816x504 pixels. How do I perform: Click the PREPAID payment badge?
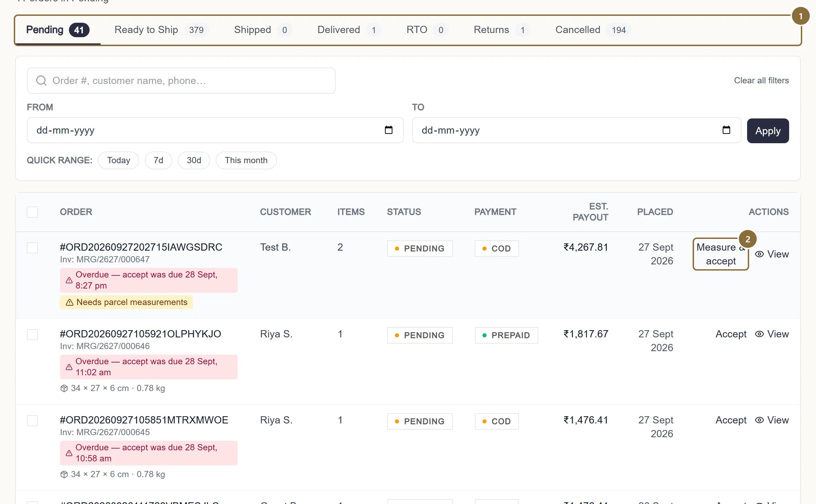506,335
